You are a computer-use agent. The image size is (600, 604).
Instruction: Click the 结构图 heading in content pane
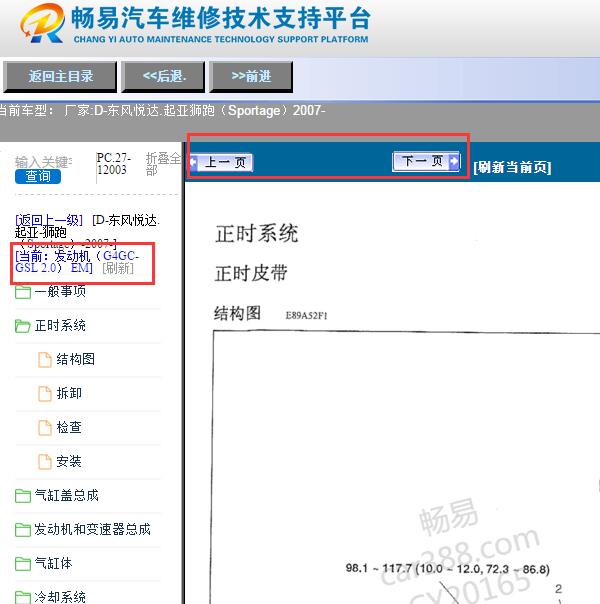click(238, 313)
